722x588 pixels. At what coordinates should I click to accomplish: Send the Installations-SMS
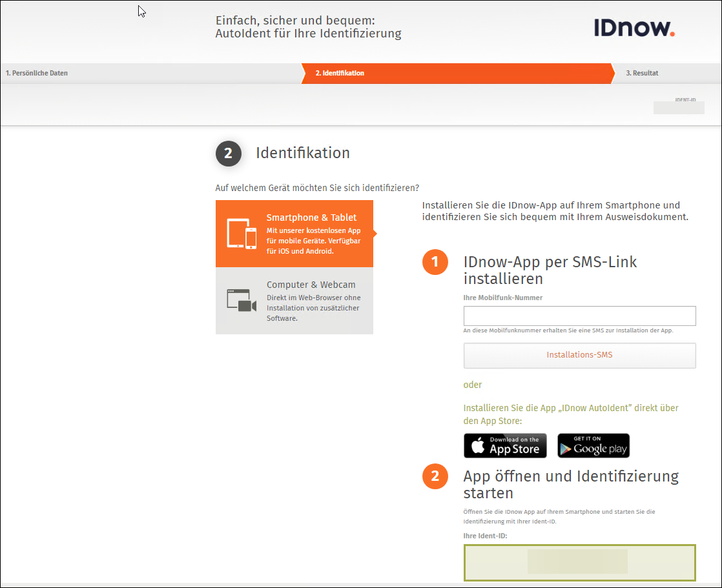click(579, 355)
